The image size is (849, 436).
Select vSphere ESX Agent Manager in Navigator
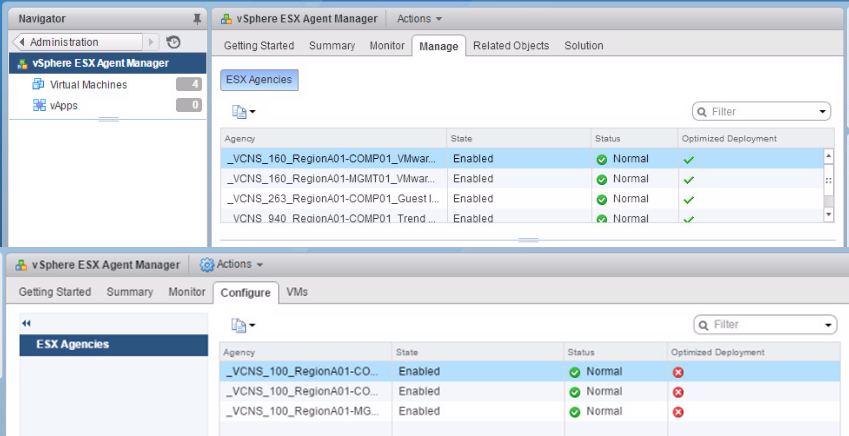click(108, 63)
